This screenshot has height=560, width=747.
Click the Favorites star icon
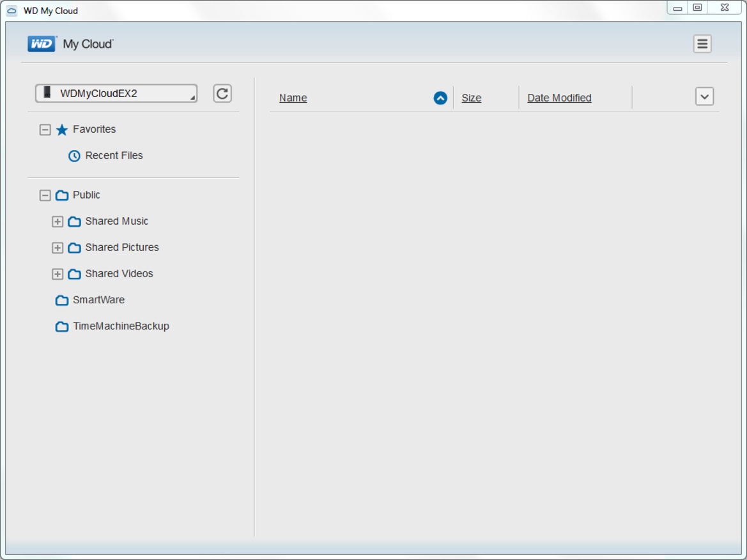coord(62,130)
